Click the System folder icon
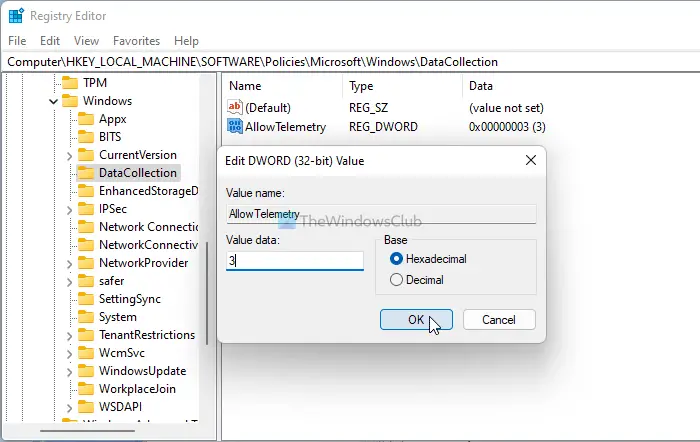The image size is (700, 442). [86, 317]
